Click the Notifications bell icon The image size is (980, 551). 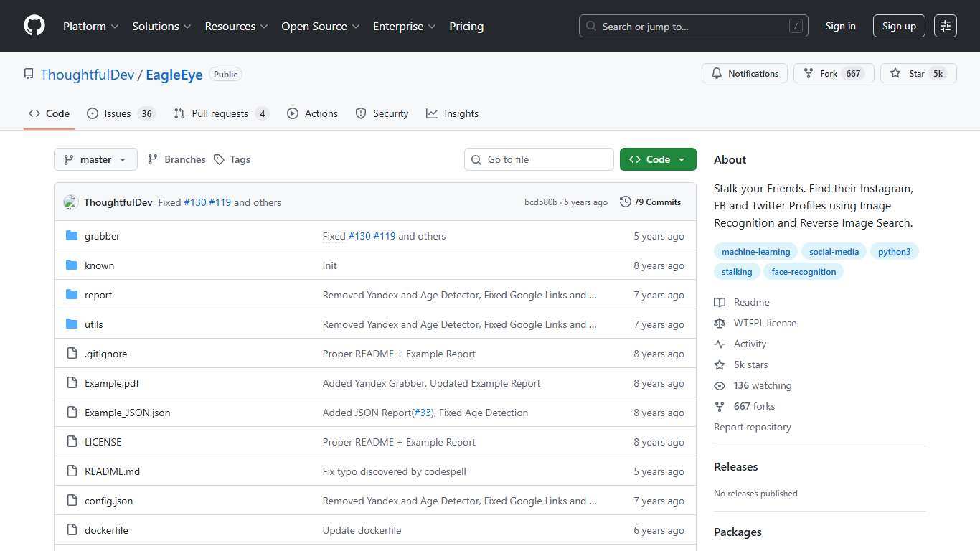pos(717,74)
